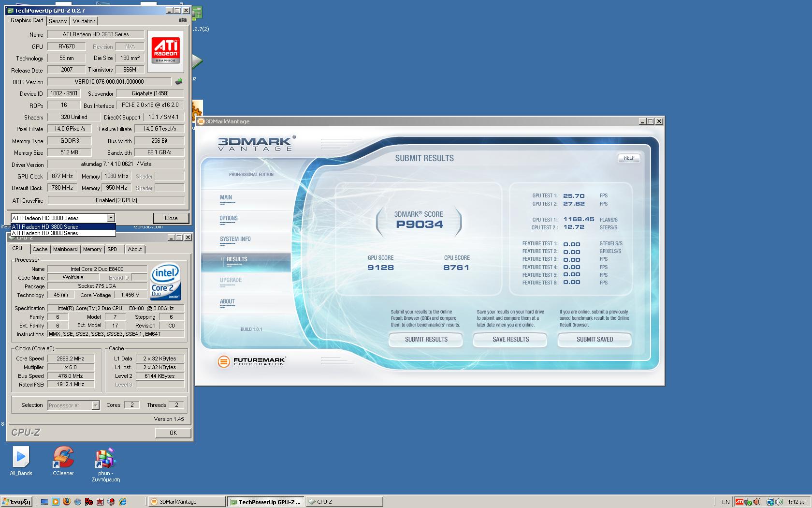Open the Memory tab in CPU-Z

pyautogui.click(x=92, y=249)
